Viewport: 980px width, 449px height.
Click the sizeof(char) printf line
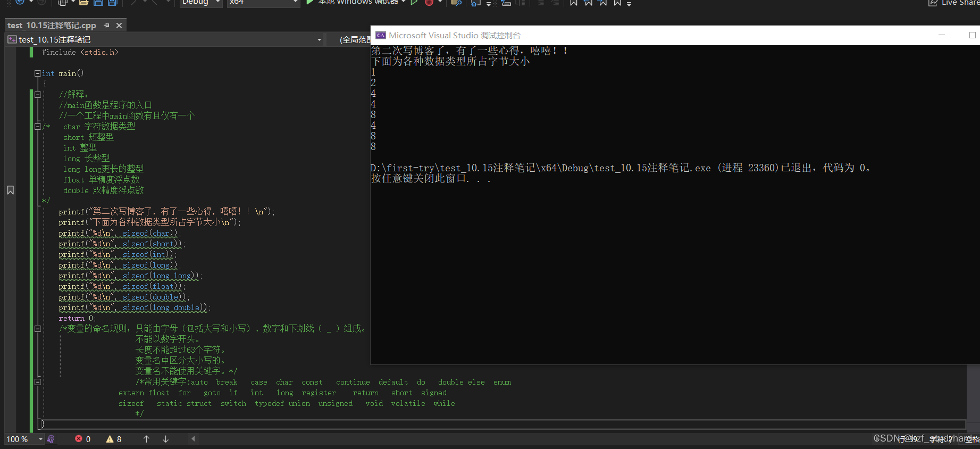click(x=120, y=233)
